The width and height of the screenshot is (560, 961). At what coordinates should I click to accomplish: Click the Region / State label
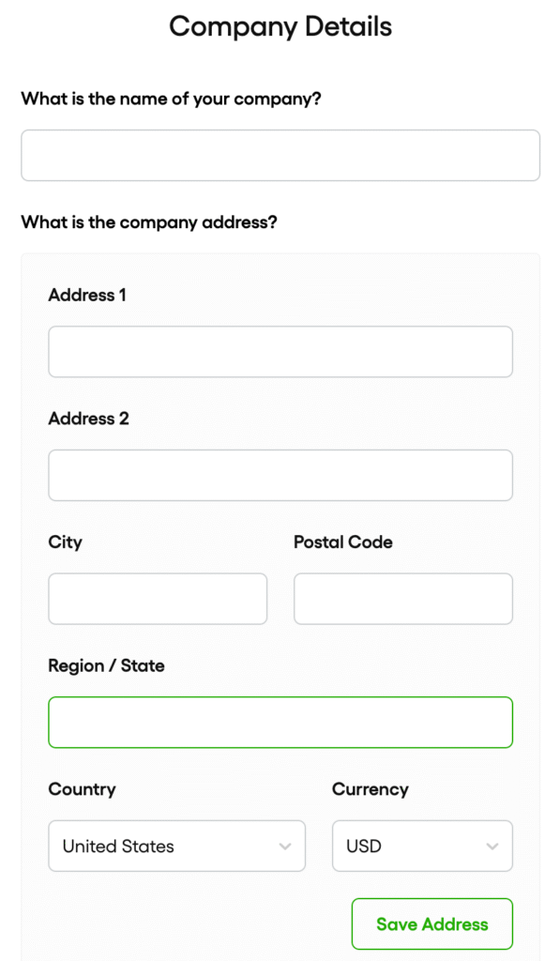106,665
